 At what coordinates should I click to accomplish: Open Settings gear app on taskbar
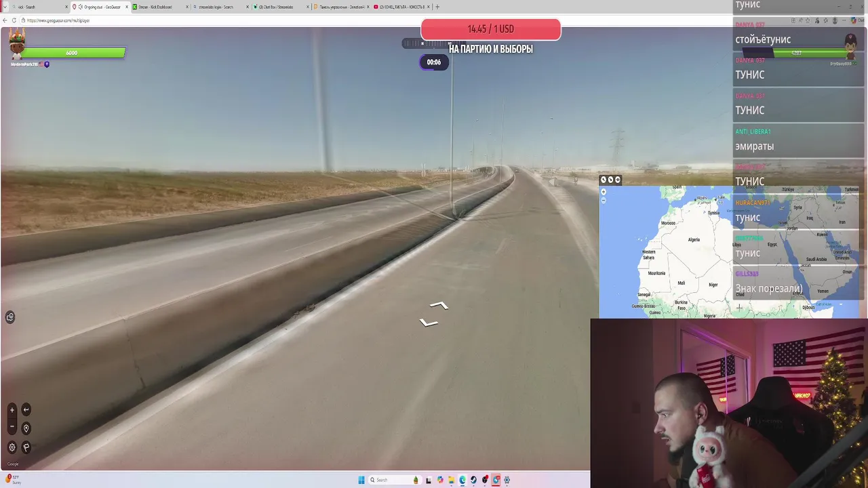pos(507,480)
